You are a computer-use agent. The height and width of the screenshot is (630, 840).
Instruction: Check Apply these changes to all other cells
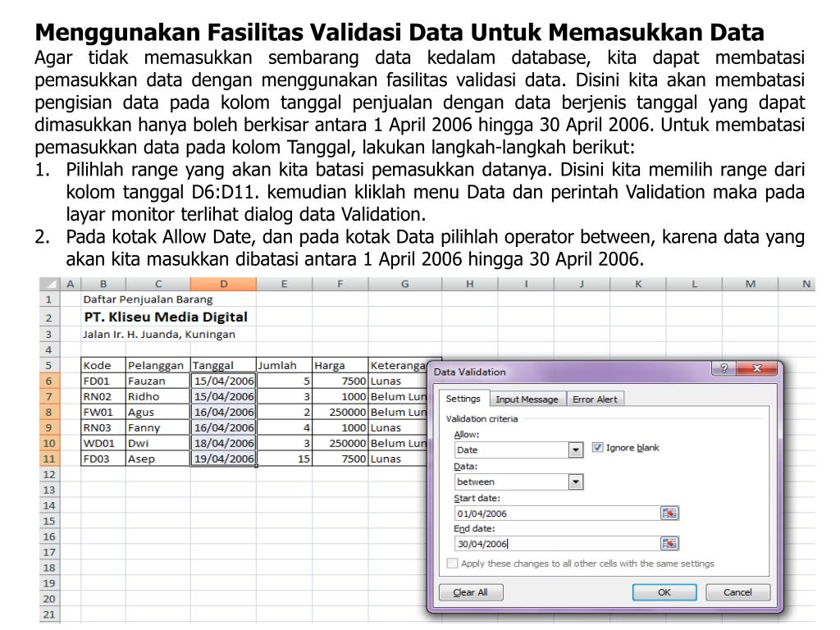[x=453, y=563]
